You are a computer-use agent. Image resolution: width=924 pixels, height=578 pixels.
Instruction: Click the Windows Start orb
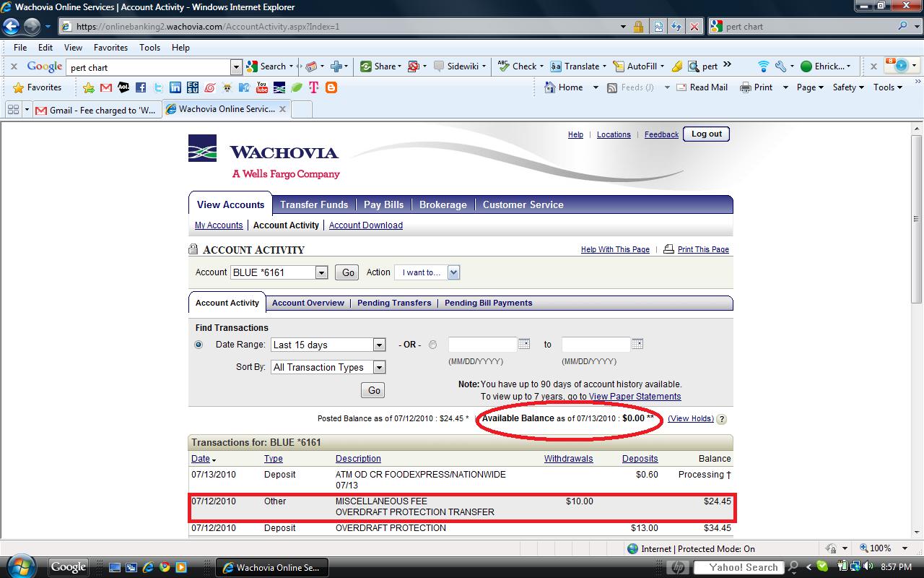click(x=21, y=566)
